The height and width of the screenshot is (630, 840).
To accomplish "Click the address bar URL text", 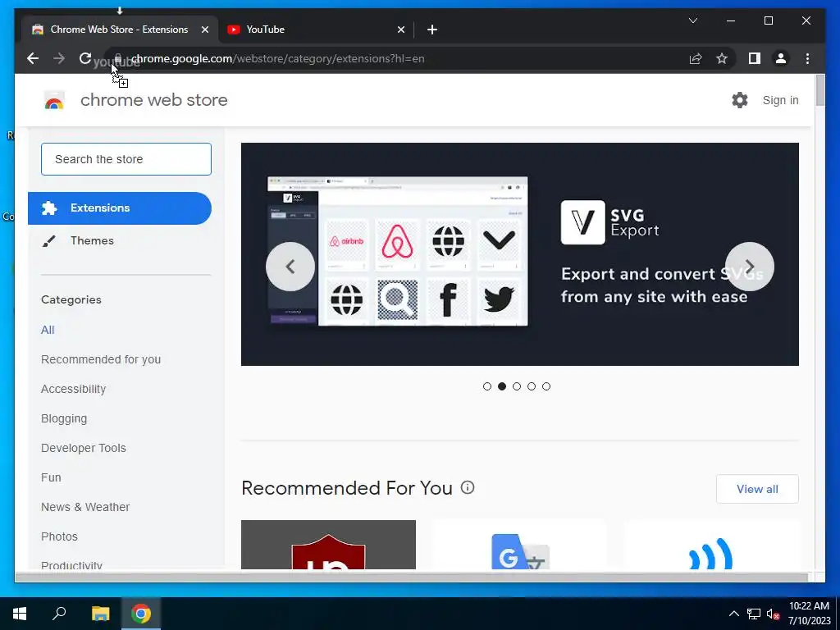I will tap(278, 58).
